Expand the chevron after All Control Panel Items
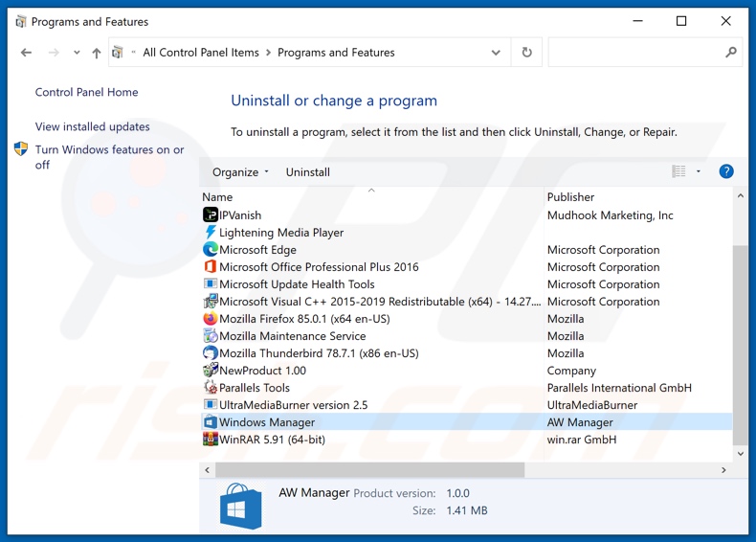Image resolution: width=756 pixels, height=542 pixels. 269,52
